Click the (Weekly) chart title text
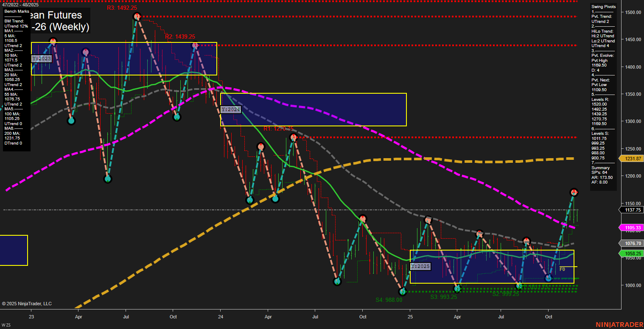The width and height of the screenshot is (644, 329). click(70, 27)
